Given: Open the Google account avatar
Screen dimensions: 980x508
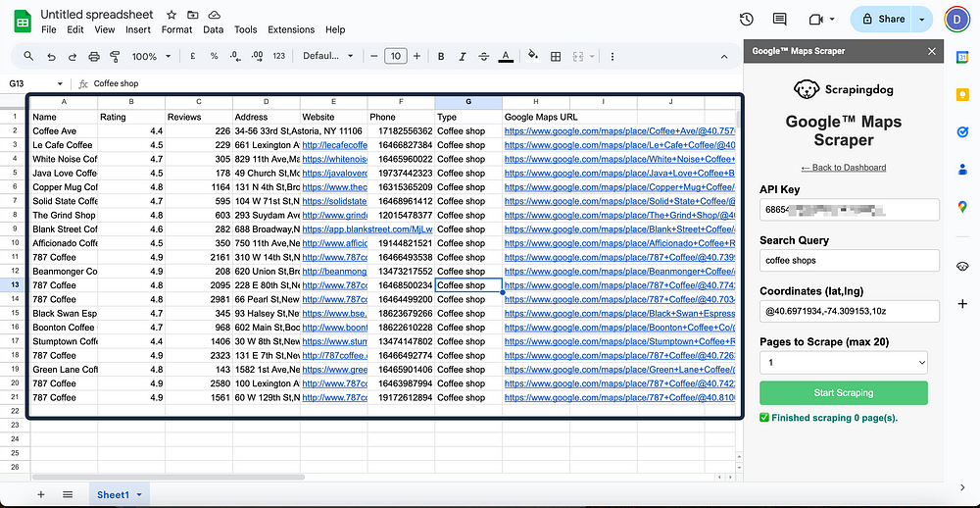Looking at the screenshot, I should 956,19.
